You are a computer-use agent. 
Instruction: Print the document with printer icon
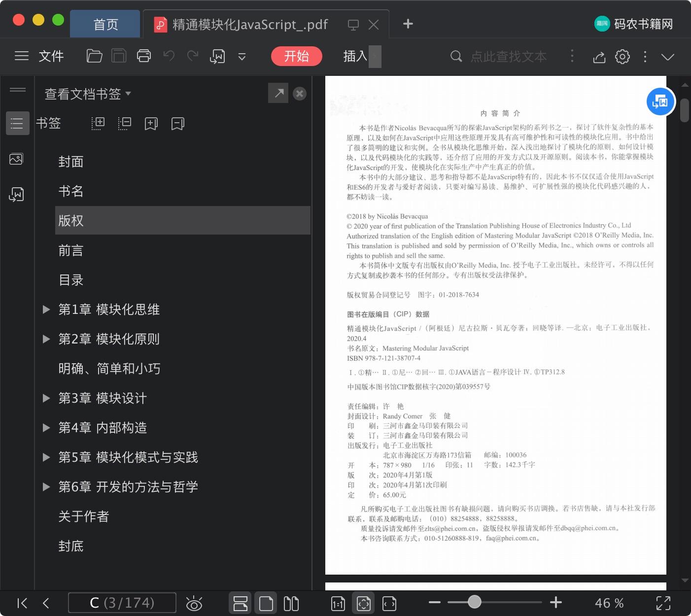(144, 56)
